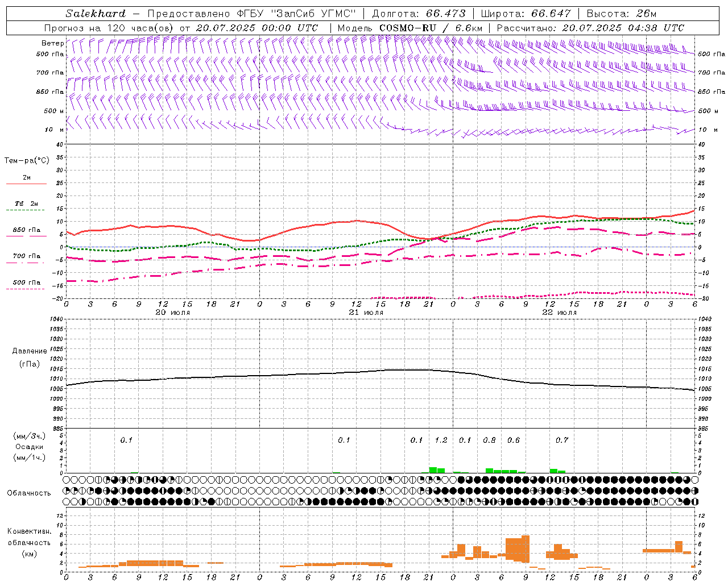
Task: Click "700 гПа" entry in temperature legend
Action: tap(27, 256)
